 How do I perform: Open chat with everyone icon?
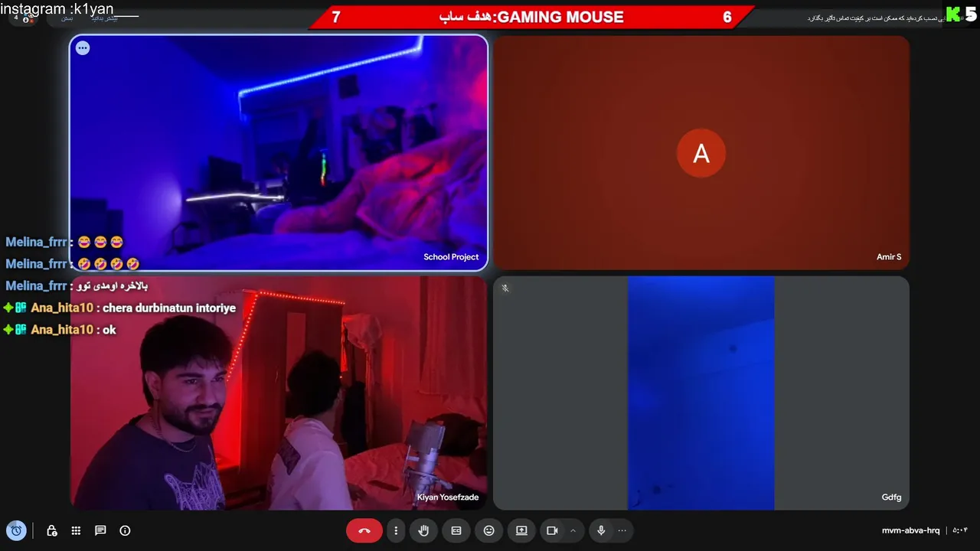pyautogui.click(x=100, y=530)
